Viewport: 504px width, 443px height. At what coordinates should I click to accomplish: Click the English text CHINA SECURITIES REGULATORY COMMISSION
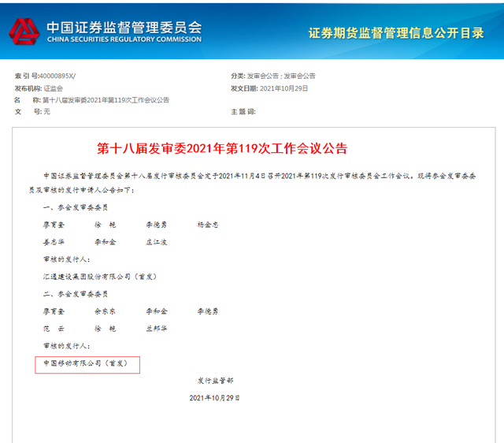(124, 39)
